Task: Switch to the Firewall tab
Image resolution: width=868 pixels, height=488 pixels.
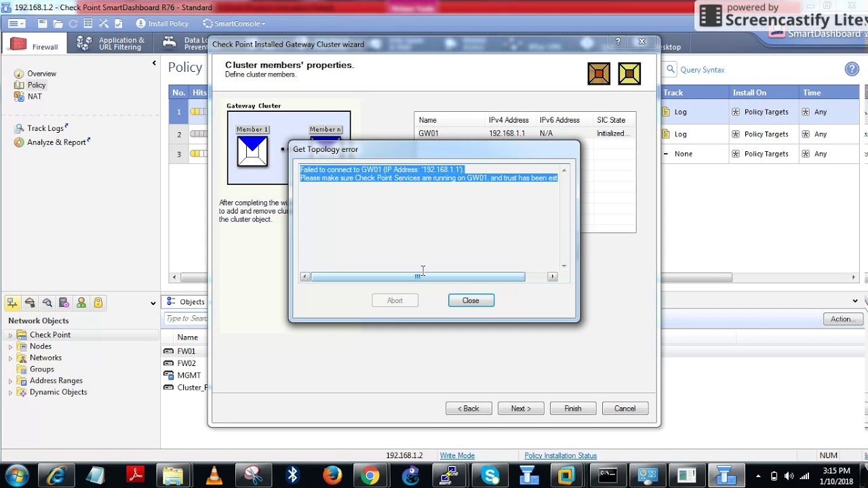Action: [x=35, y=45]
